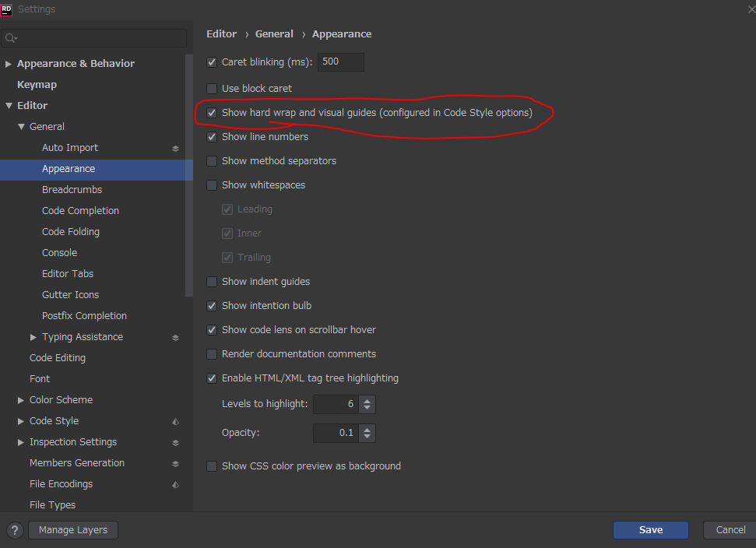The width and height of the screenshot is (756, 548).
Task: Click the magnifier icon in the settings search box
Action: tap(11, 38)
